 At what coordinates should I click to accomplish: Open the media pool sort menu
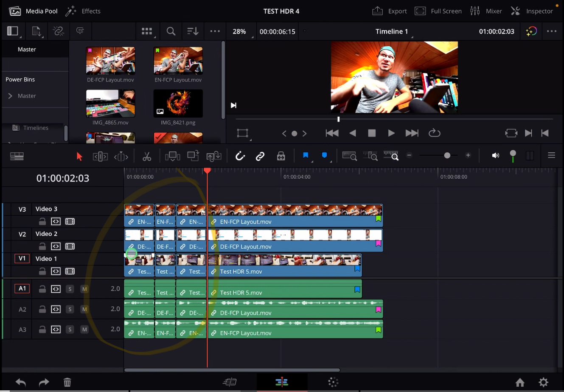click(193, 31)
